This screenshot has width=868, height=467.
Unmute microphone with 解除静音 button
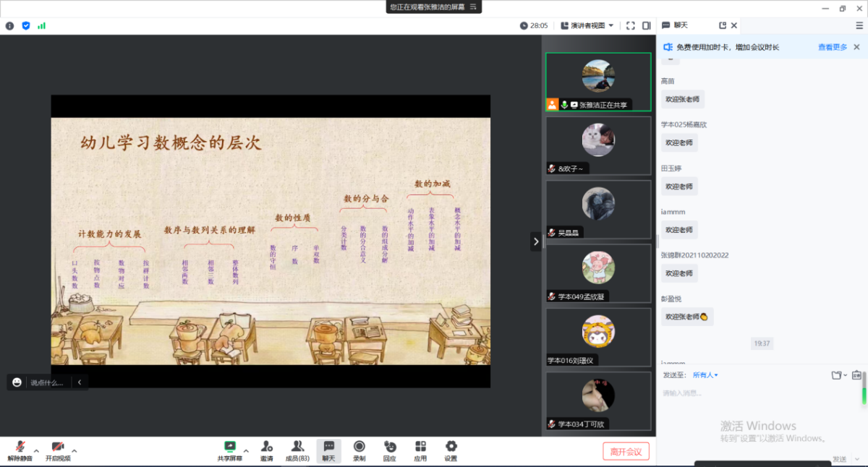click(x=20, y=450)
